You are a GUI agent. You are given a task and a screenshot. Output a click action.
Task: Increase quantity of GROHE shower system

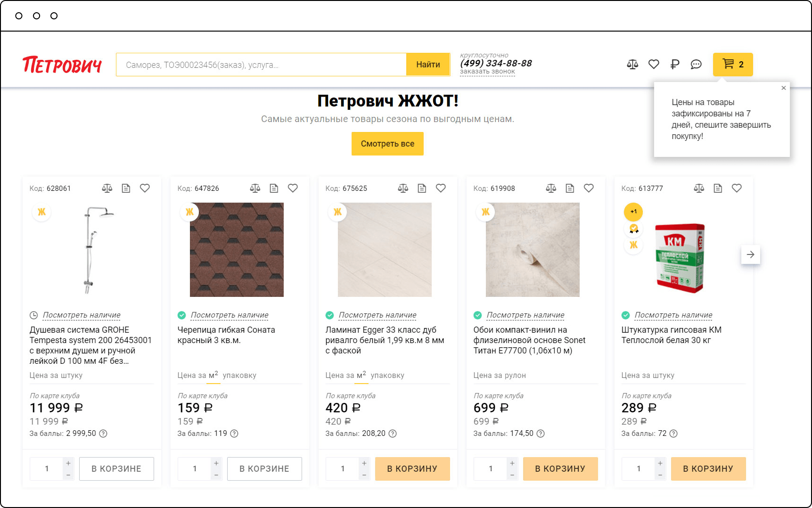pos(68,463)
